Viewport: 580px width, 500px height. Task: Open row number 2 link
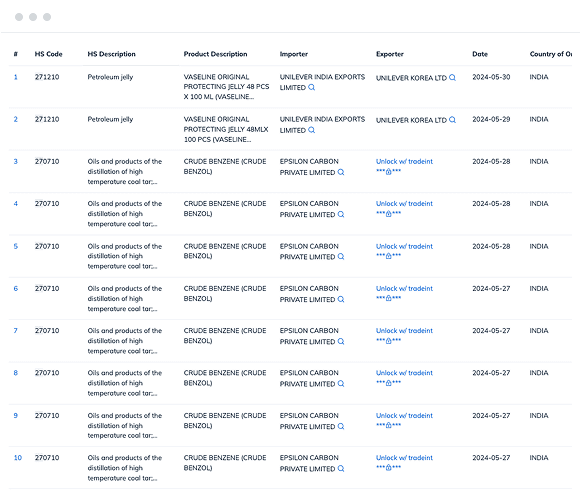point(16,119)
